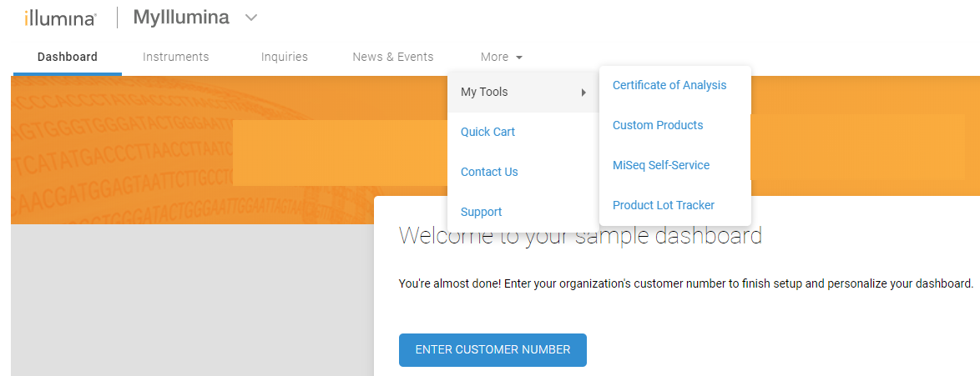Select Custom Products from submenu
Image resolution: width=980 pixels, height=376 pixels.
click(658, 125)
